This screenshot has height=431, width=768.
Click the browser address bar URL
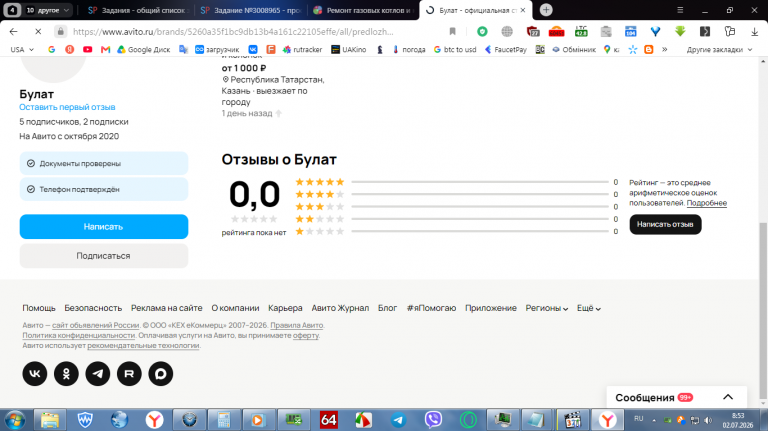pos(233,32)
